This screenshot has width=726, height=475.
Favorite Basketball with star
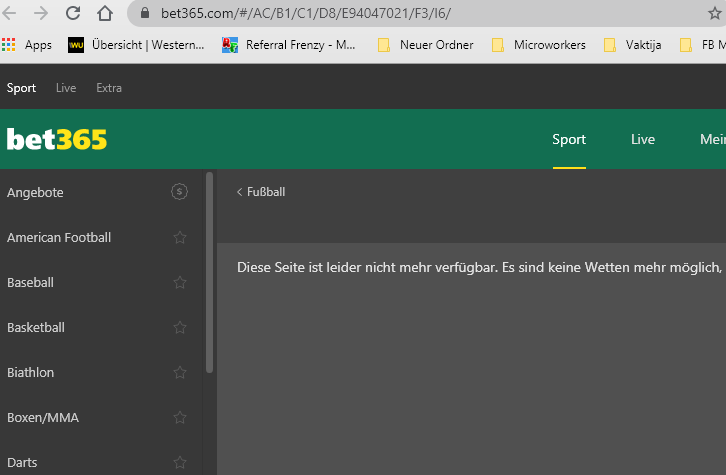pyautogui.click(x=180, y=327)
